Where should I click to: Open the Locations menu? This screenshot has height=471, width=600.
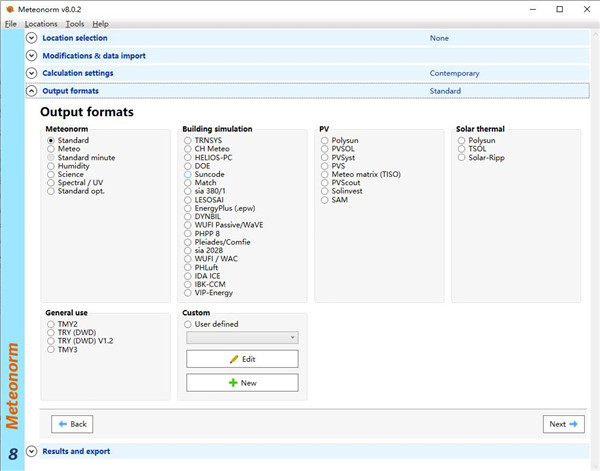coord(41,23)
